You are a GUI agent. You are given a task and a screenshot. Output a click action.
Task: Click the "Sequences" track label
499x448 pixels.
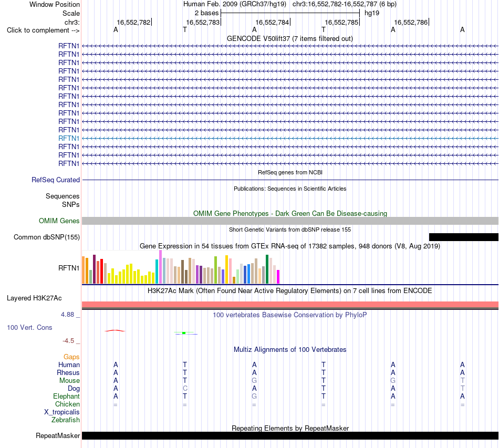(x=63, y=196)
